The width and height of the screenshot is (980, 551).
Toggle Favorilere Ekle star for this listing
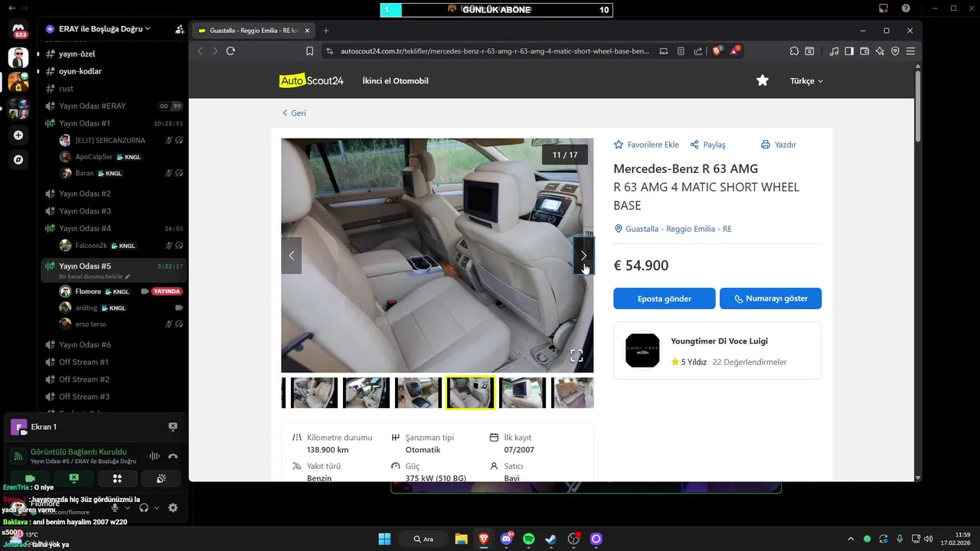pos(619,145)
